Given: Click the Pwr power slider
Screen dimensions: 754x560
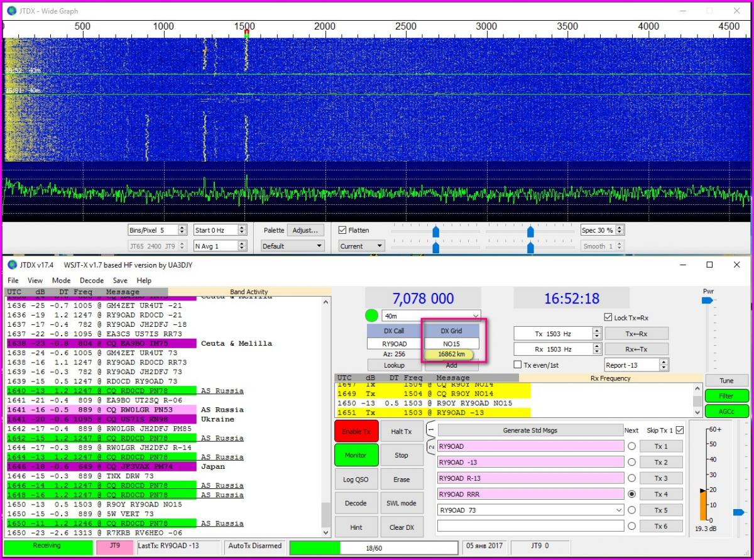Looking at the screenshot, I should [x=708, y=300].
